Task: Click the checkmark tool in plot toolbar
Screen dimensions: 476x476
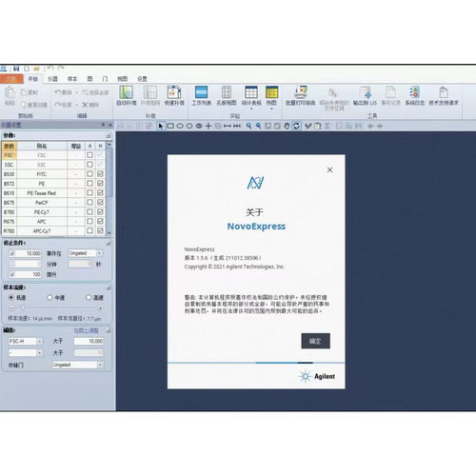Action: 307,126
